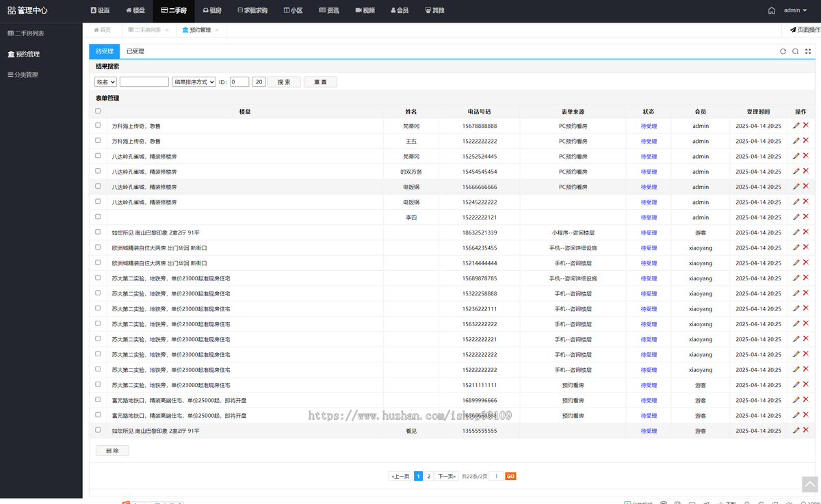Switch to the 首页 page tab
Image resolution: width=821 pixels, height=504 pixels.
pyautogui.click(x=102, y=30)
